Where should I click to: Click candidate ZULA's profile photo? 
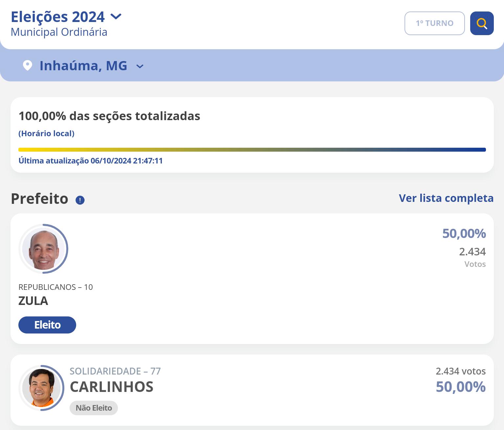[43, 249]
